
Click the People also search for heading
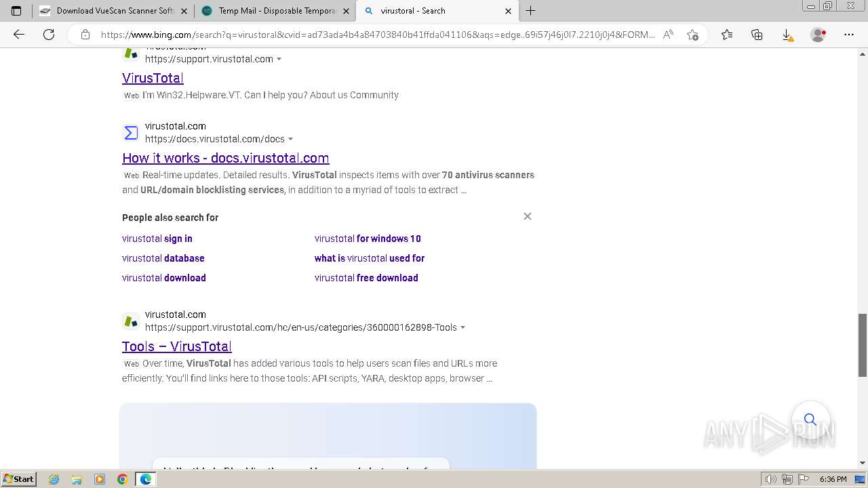tap(170, 218)
